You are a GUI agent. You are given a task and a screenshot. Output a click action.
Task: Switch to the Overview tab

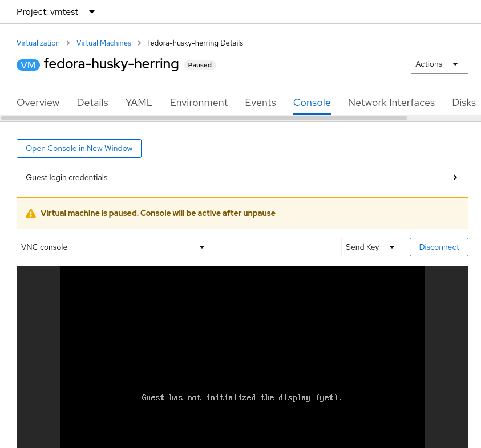(x=38, y=103)
